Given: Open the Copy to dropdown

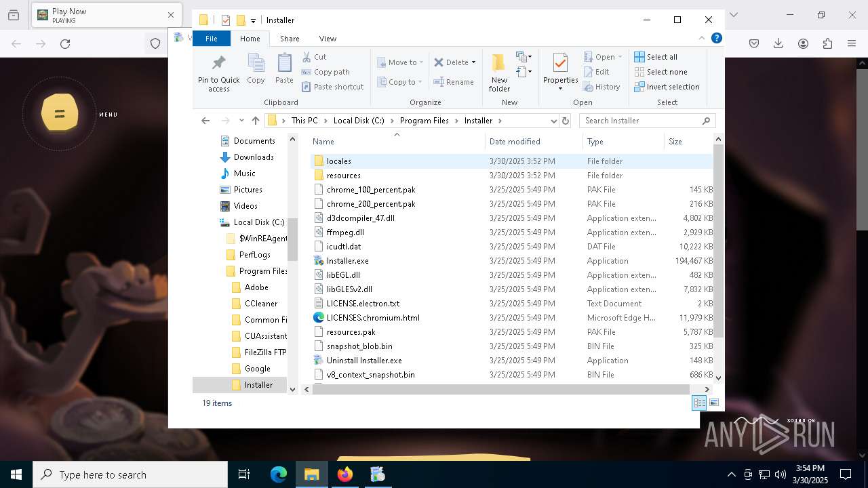Looking at the screenshot, I should coord(399,82).
